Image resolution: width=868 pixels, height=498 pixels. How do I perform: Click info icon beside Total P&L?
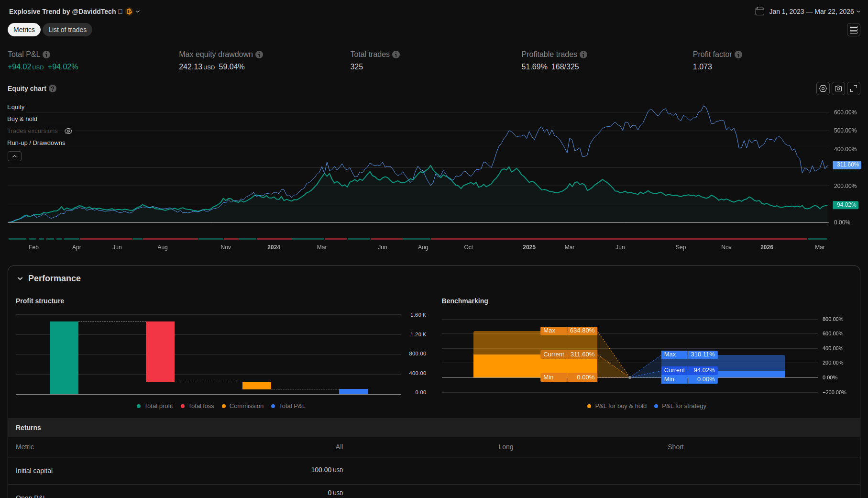46,55
